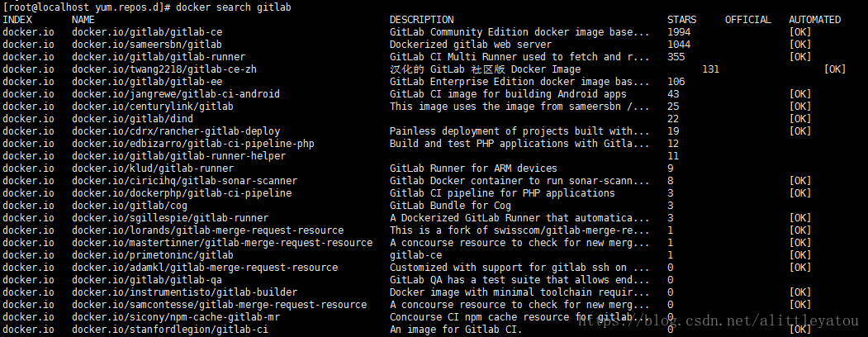The height and width of the screenshot is (337, 868).
Task: Click the docker search gitlab command text
Action: click(233, 7)
